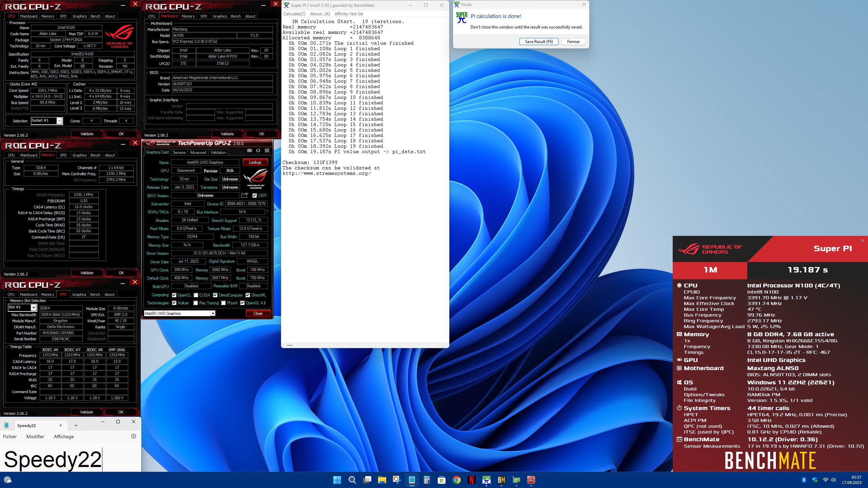This screenshot has width=868, height=488.
Task: Click Validate in CPU-Z Memory window
Action: pyautogui.click(x=87, y=273)
